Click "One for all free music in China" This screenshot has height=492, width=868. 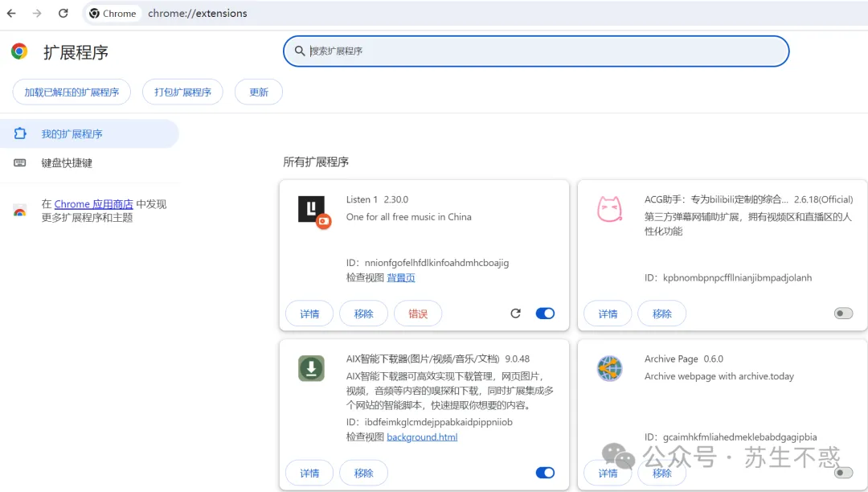pos(408,217)
